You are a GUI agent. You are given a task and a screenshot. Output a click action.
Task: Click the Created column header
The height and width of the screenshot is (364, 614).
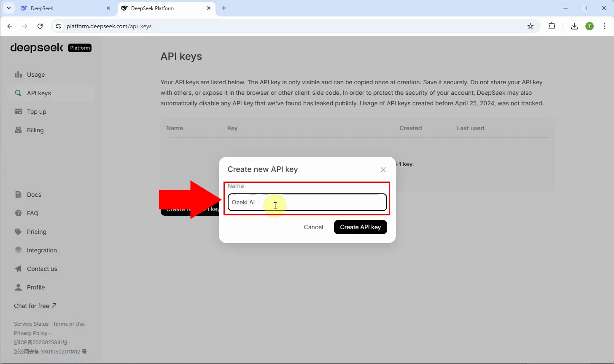tap(411, 128)
